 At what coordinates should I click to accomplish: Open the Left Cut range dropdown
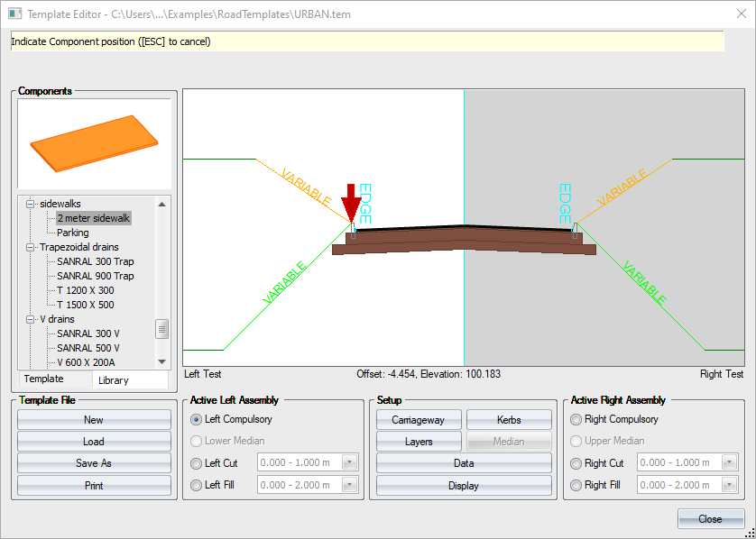[349, 463]
